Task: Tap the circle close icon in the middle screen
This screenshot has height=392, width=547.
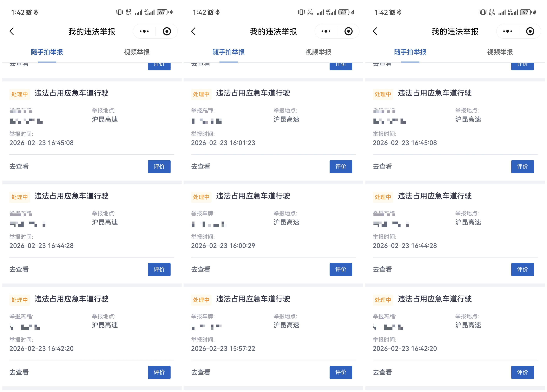Action: pos(348,31)
